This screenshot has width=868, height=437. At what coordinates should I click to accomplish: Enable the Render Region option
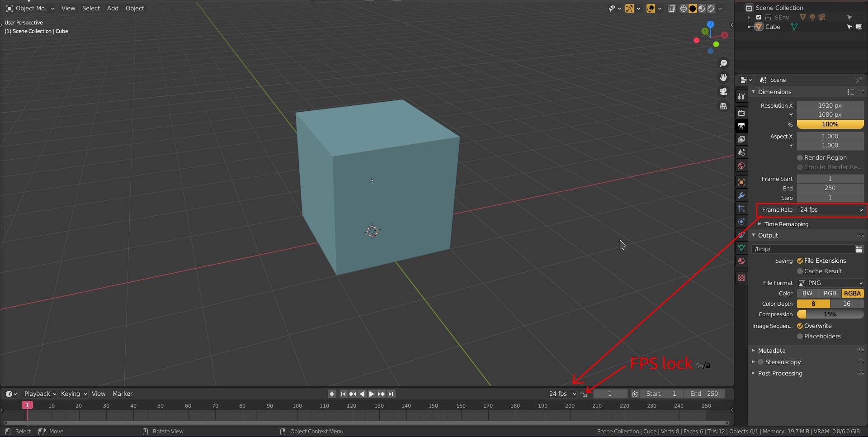point(800,157)
